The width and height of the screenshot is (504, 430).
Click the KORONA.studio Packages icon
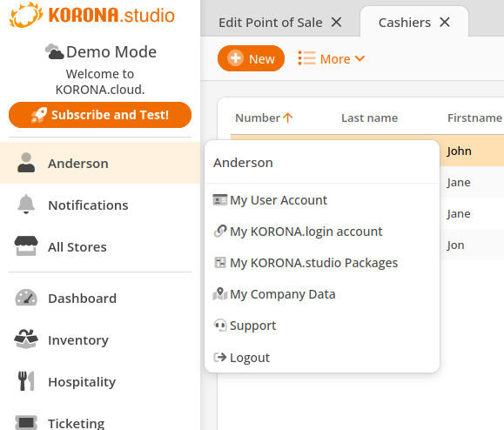(x=220, y=263)
